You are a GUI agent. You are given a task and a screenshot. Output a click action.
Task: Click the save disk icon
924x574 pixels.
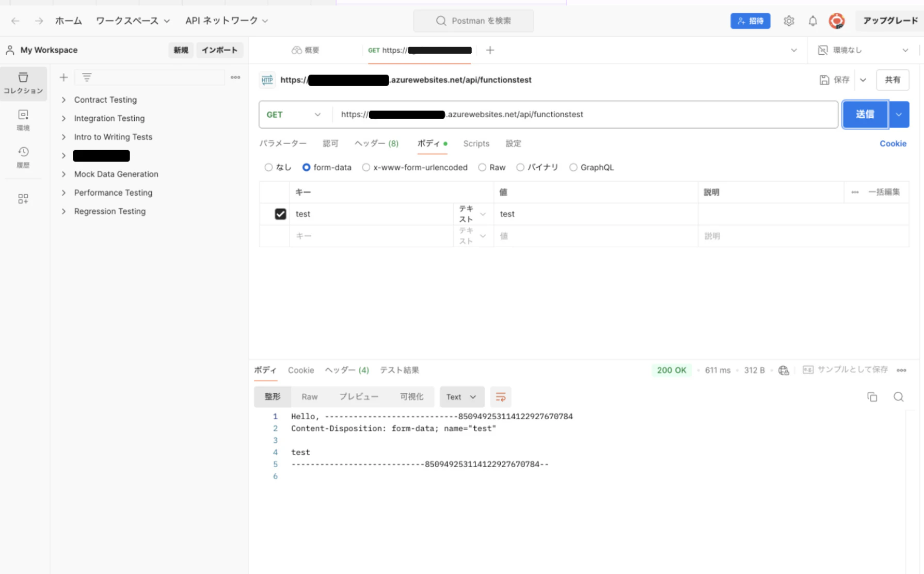[x=824, y=80]
